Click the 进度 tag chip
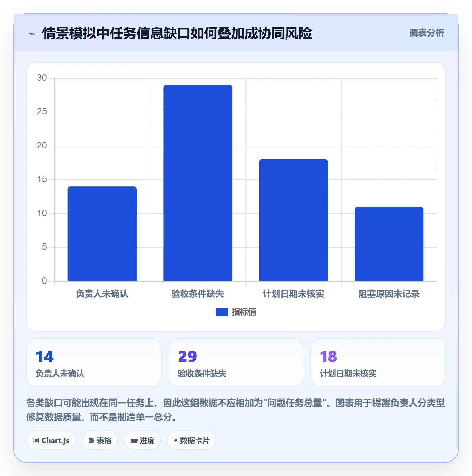 click(x=142, y=440)
